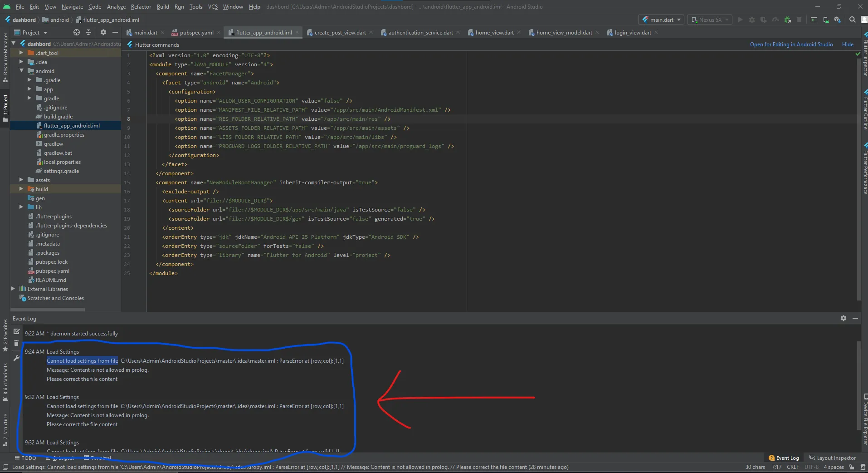This screenshot has width=868, height=473.
Task: Click the Hide link in Flutter commands bar
Action: coord(848,44)
